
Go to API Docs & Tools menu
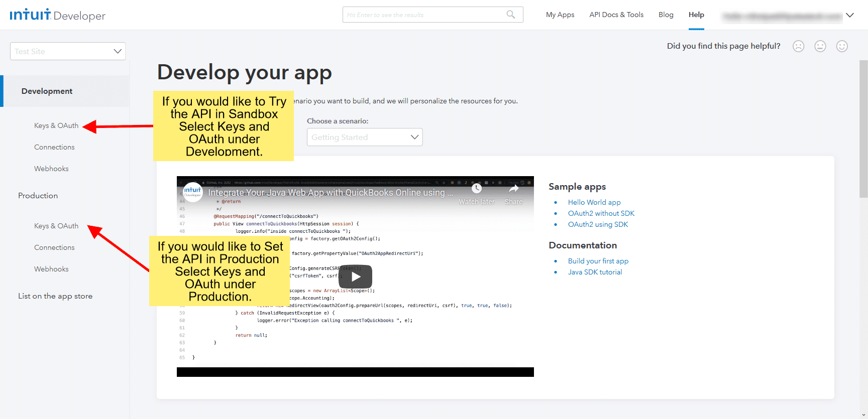coord(616,15)
